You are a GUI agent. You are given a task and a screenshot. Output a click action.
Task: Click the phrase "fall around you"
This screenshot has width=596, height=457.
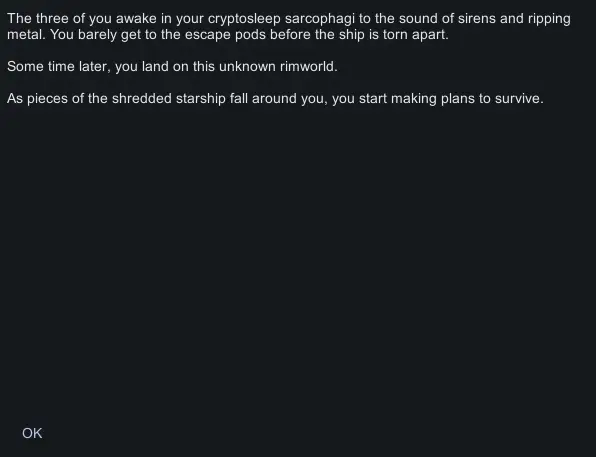point(277,99)
